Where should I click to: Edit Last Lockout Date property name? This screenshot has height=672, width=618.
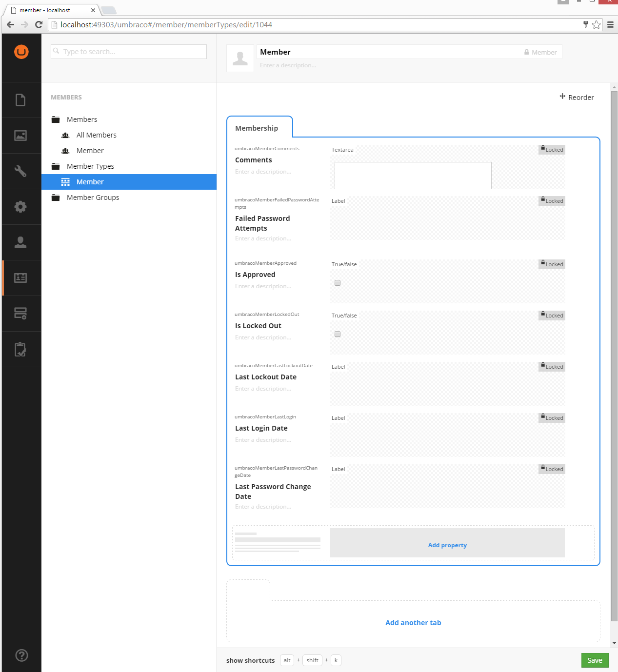266,377
